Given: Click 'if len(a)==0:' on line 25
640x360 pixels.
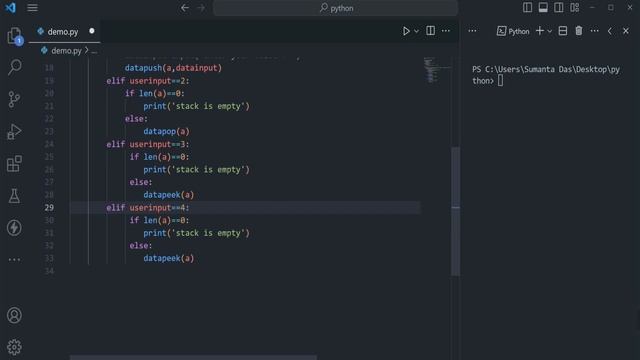Looking at the screenshot, I should point(159,157).
